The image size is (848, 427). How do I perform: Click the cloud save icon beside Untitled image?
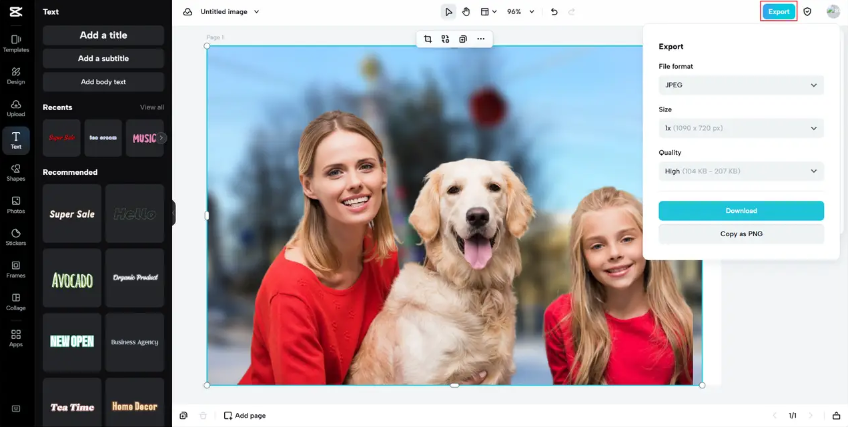[188, 11]
